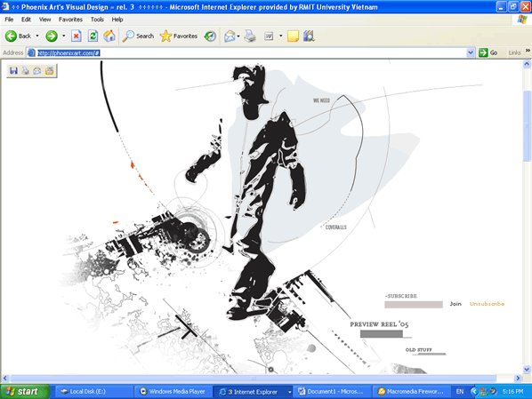
Task: Expand the Mail button dropdown arrow
Action: tap(238, 36)
